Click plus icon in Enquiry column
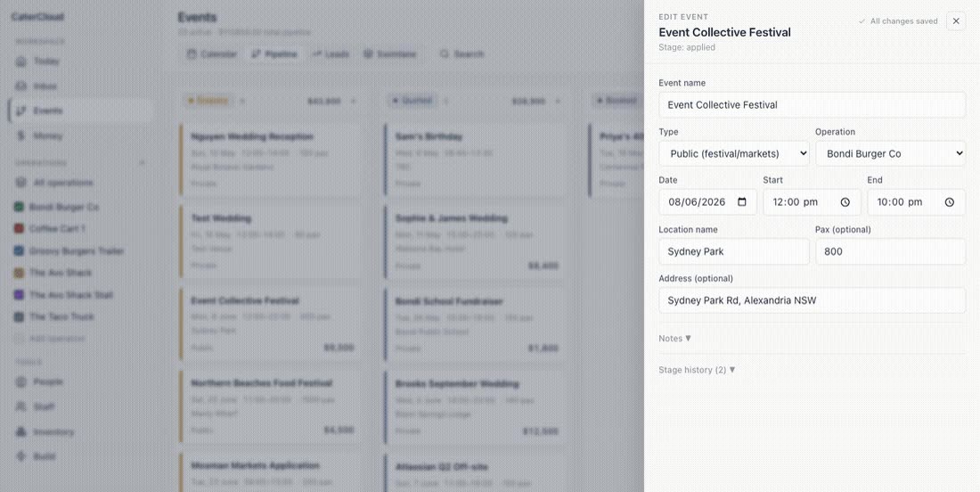 [x=353, y=101]
